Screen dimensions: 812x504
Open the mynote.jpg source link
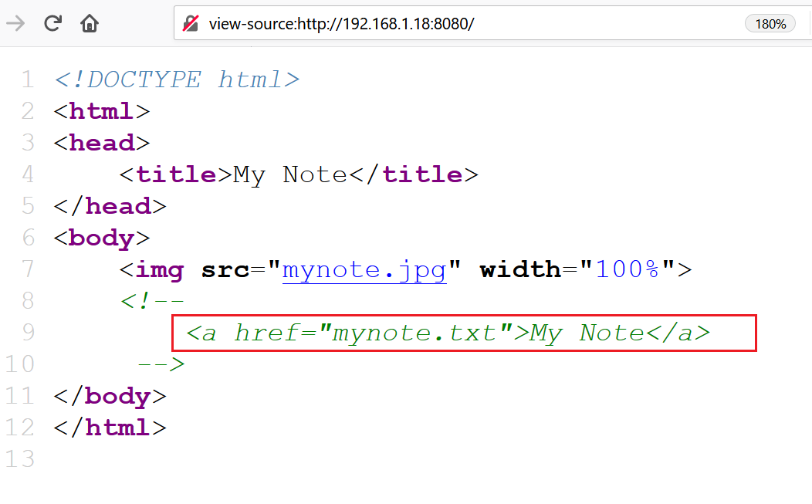[364, 270]
